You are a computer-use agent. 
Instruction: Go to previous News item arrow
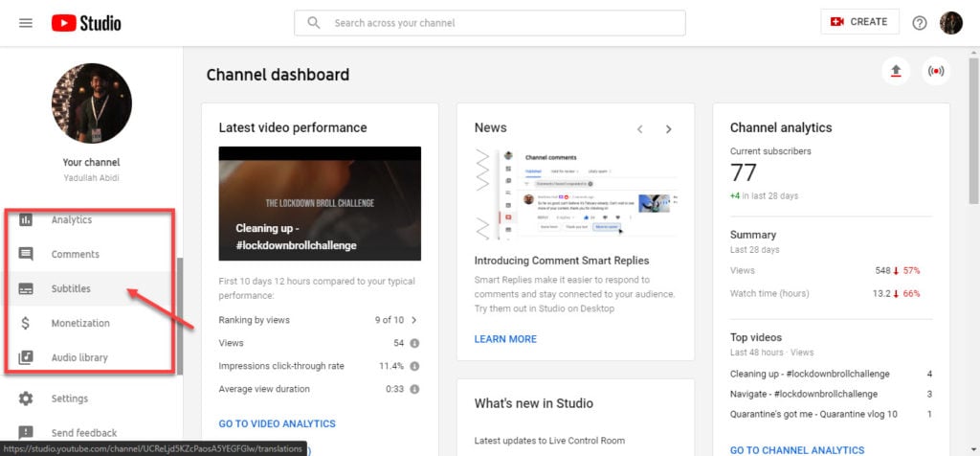pos(639,129)
